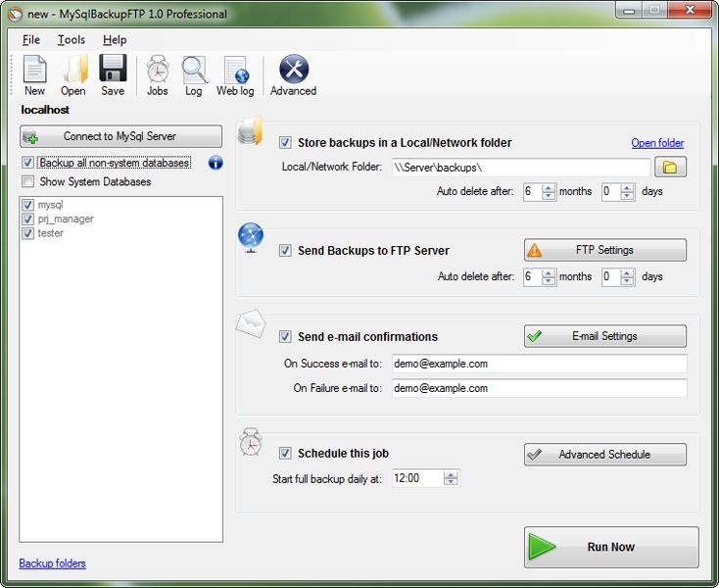Toggle Backup all non-system databases checkbox
The height and width of the screenshot is (588, 719).
28,163
